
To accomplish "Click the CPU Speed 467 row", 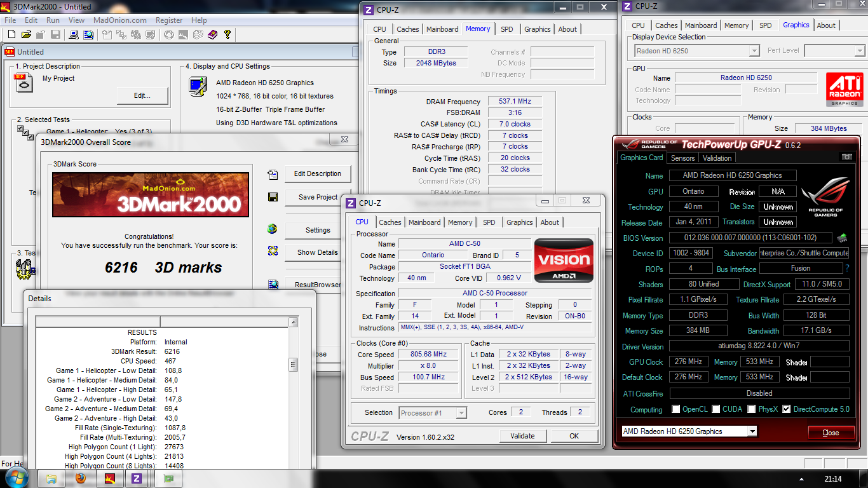I will [162, 361].
